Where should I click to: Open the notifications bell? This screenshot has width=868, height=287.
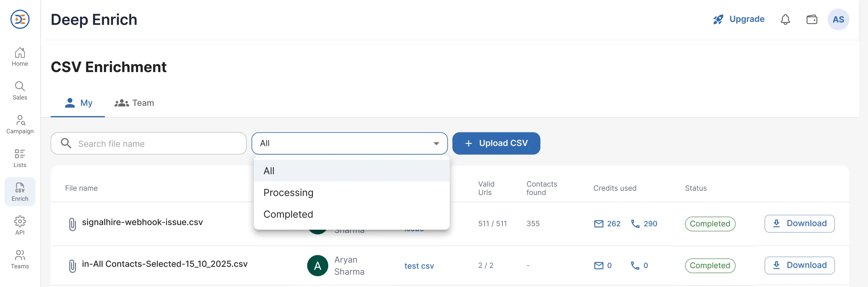tap(785, 19)
